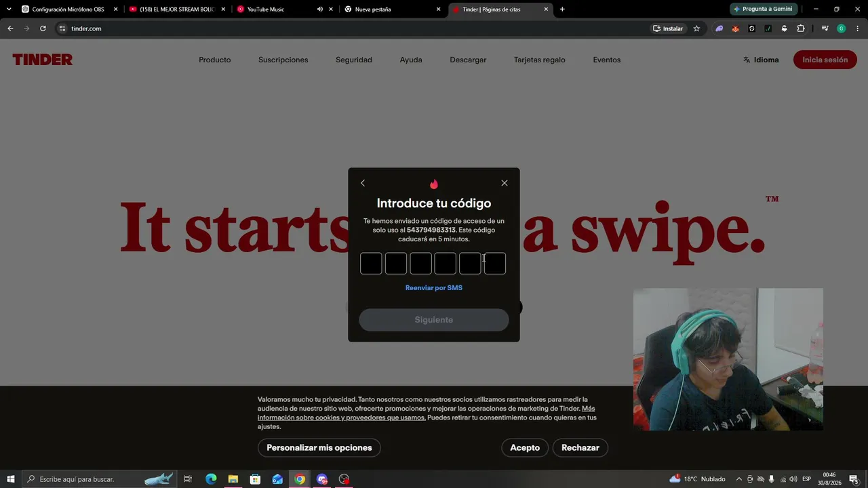868x488 pixels.
Task: Click Reenviar por SMS link
Action: point(434,288)
